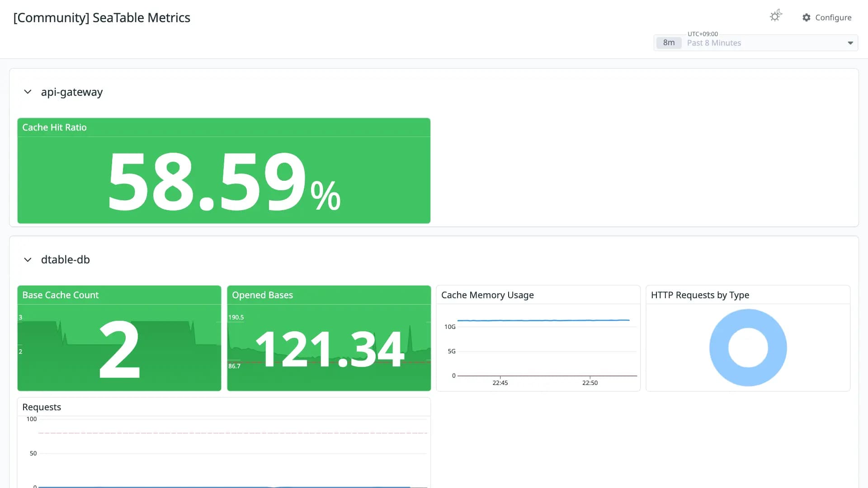
Task: Open the Configure dashboard settings
Action: coord(827,18)
